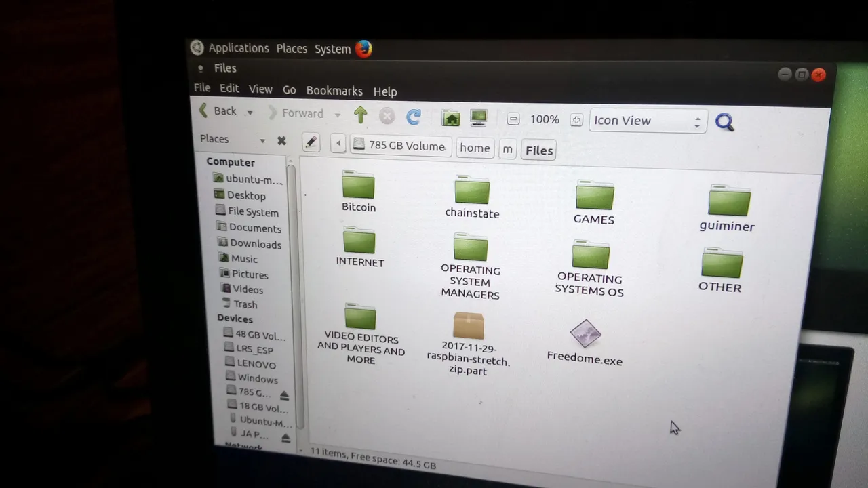Open the Back history dropdown arrow
Screen dimensions: 868x488
pos(250,113)
